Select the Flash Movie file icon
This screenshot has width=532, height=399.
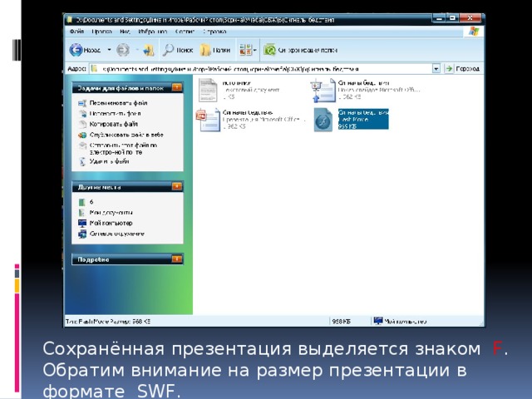point(323,120)
